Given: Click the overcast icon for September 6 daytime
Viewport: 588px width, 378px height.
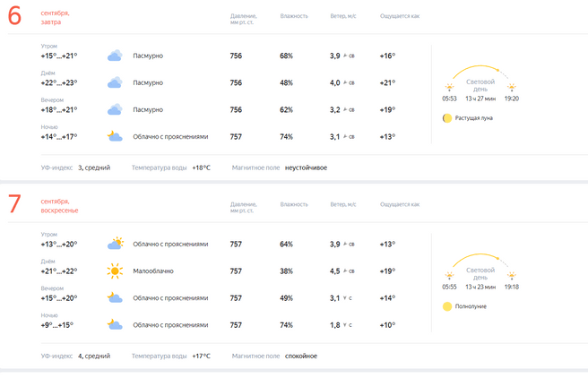Looking at the screenshot, I should click(115, 82).
